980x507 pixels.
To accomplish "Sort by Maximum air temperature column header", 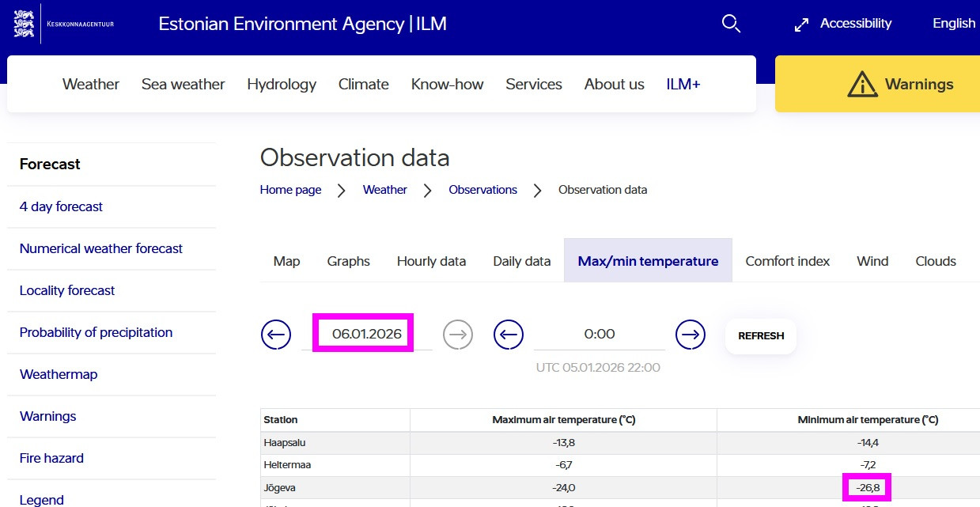I will (x=562, y=420).
